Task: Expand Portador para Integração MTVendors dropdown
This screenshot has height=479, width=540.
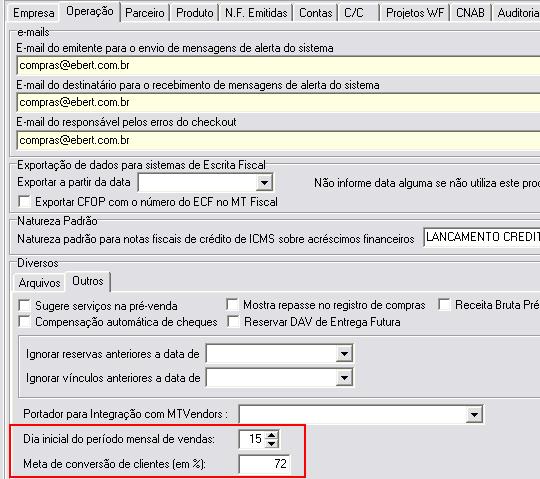Action: click(474, 414)
